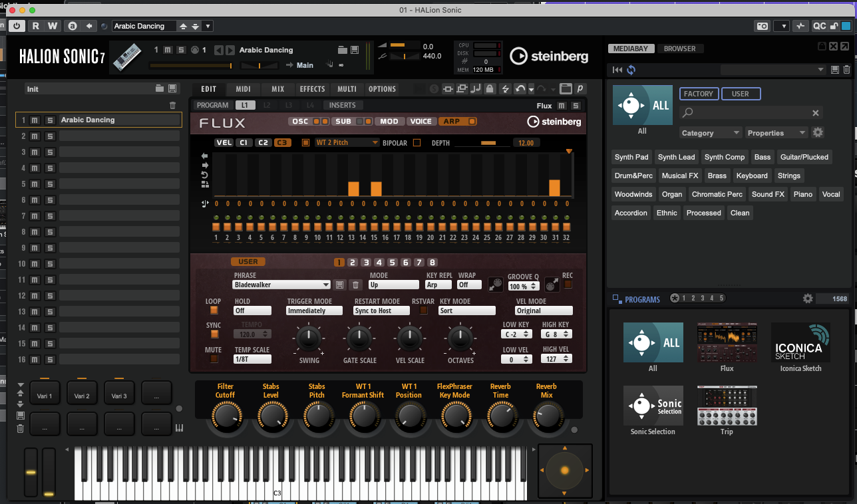Click the shift pattern left arrow icon
857x504 pixels.
point(205,156)
